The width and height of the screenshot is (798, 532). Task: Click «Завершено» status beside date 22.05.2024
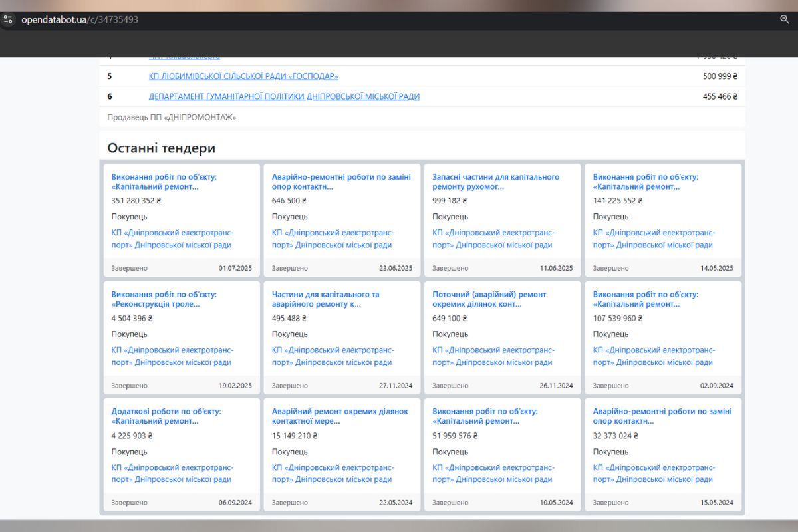click(x=290, y=503)
